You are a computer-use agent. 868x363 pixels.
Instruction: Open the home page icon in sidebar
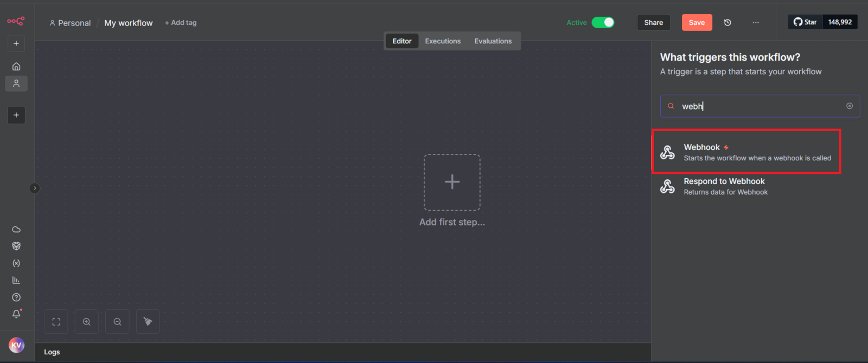click(16, 66)
